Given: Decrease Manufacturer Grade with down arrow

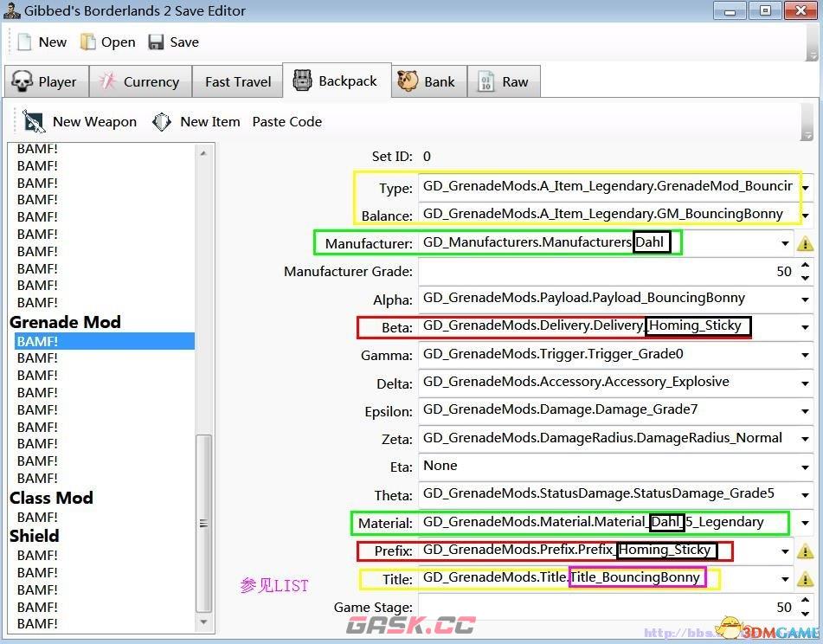Looking at the screenshot, I should [x=805, y=278].
